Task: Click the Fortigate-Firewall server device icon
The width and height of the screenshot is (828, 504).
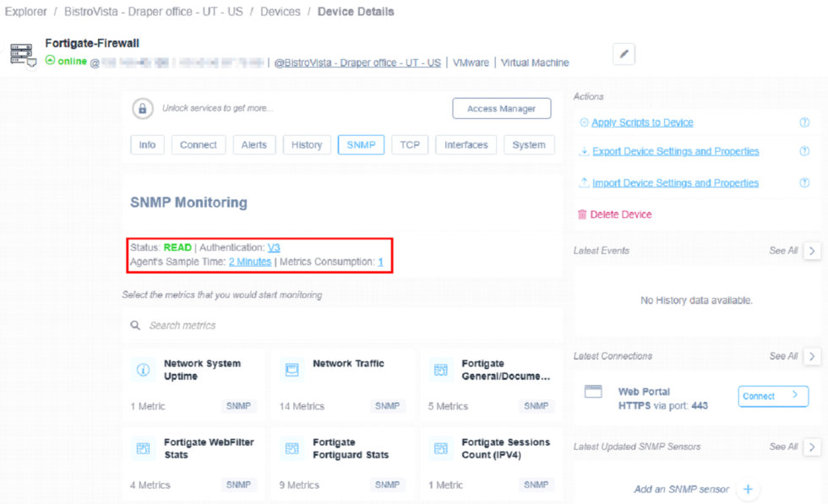Action: [x=22, y=54]
